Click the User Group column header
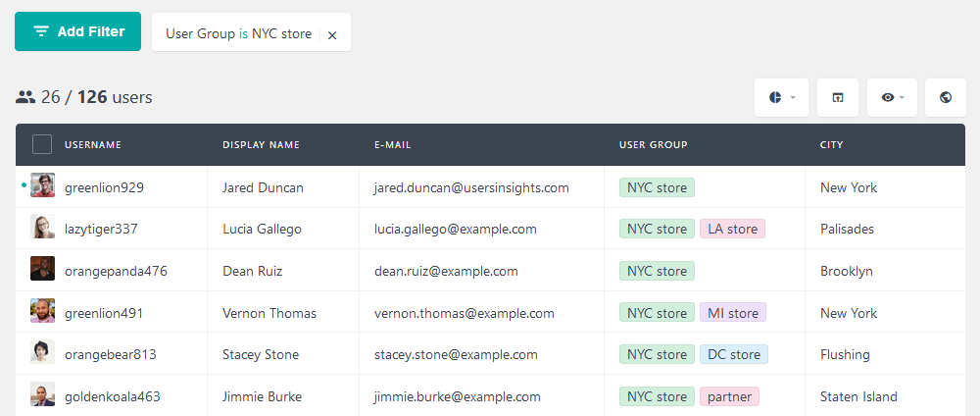Viewport: 980px width, 416px height. click(x=653, y=144)
